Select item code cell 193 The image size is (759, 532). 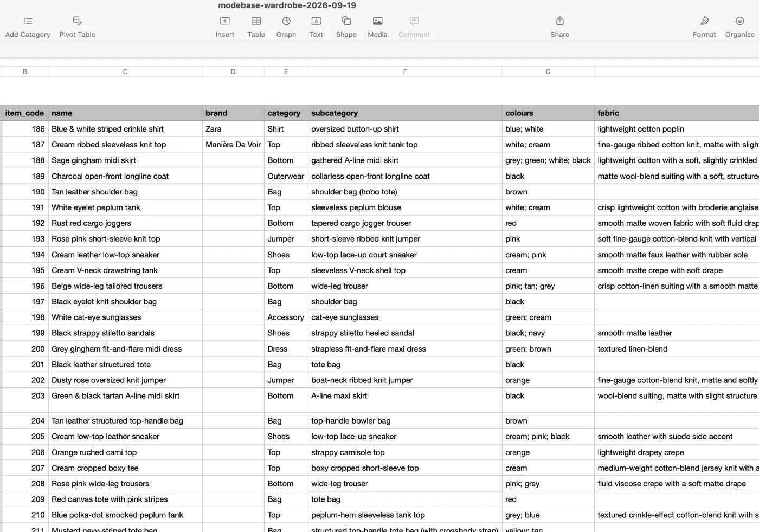point(25,239)
